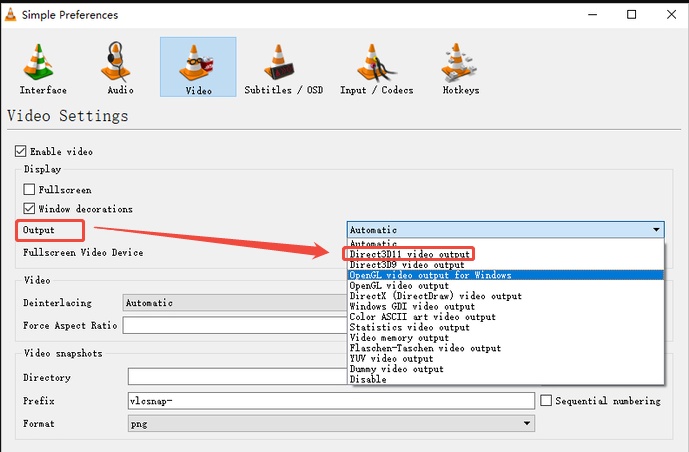This screenshot has width=689, height=452.
Task: Collapse the Output dropdown arrow
Action: [656, 230]
